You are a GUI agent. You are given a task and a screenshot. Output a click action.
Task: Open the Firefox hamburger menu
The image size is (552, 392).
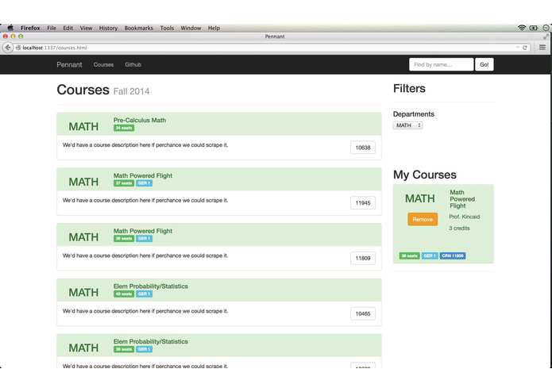(542, 47)
